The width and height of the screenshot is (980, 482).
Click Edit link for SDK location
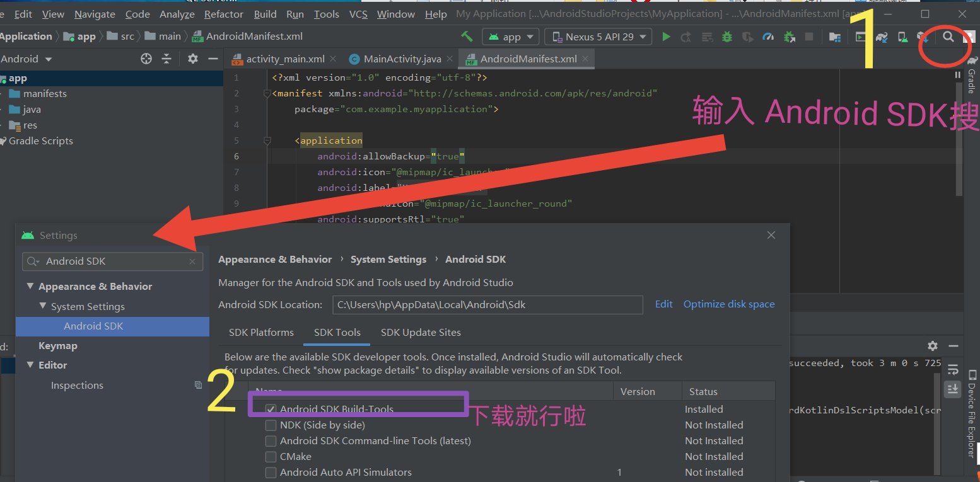click(663, 304)
